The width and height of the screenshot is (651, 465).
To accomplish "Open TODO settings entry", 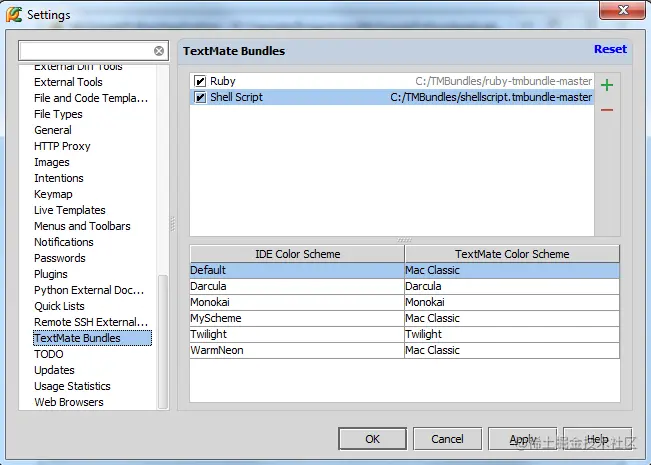I will (x=49, y=354).
